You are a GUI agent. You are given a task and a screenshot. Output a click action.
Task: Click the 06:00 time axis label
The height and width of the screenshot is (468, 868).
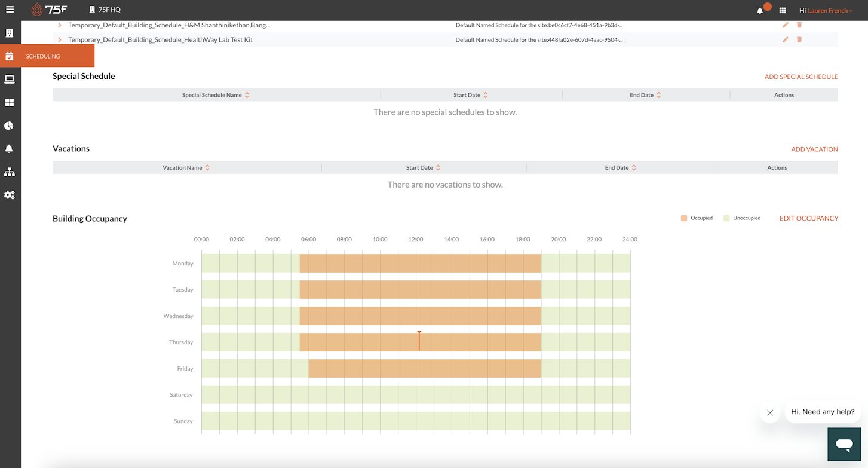308,240
